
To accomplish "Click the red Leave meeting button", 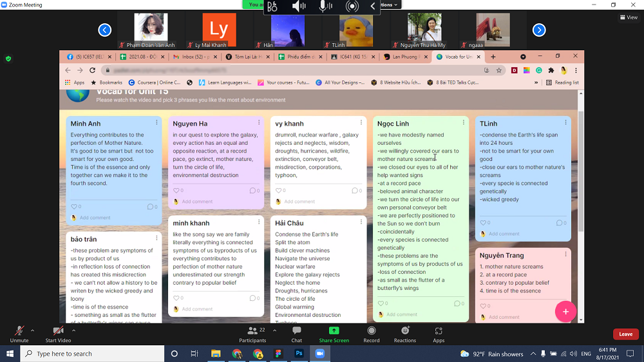I will pyautogui.click(x=625, y=334).
